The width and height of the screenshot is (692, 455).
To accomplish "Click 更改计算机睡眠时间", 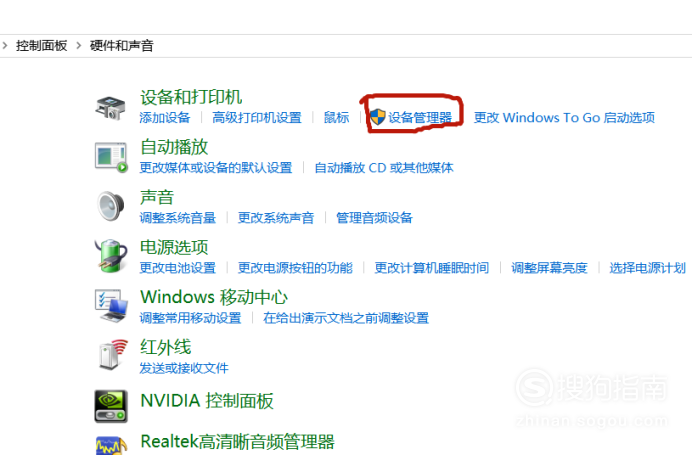I will coord(432,268).
